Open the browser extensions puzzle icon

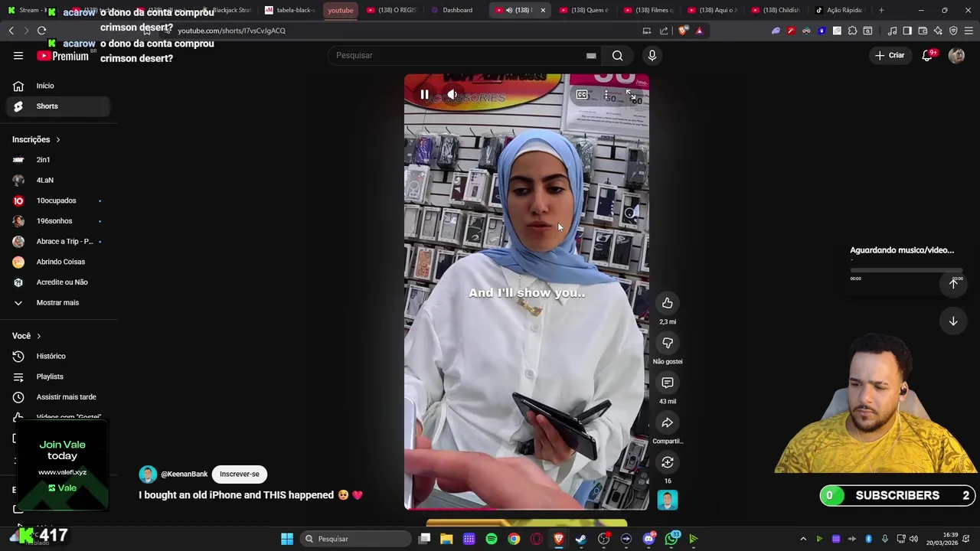(852, 31)
